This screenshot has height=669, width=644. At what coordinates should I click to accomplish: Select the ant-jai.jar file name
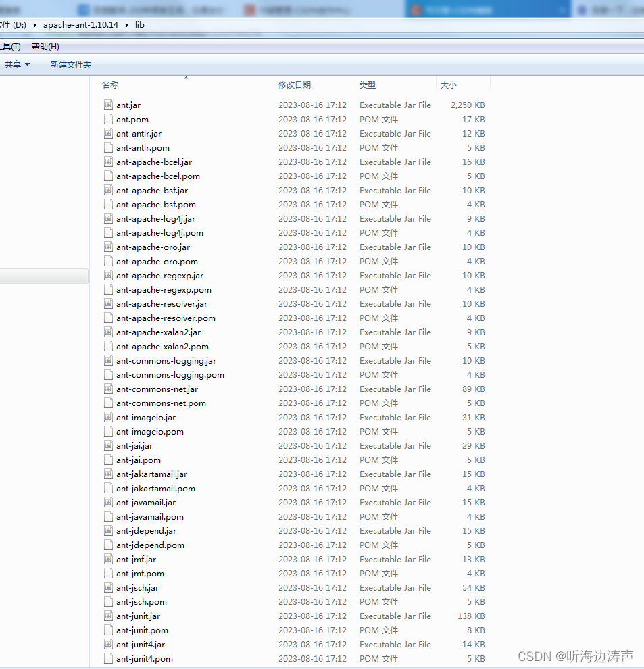pyautogui.click(x=134, y=446)
